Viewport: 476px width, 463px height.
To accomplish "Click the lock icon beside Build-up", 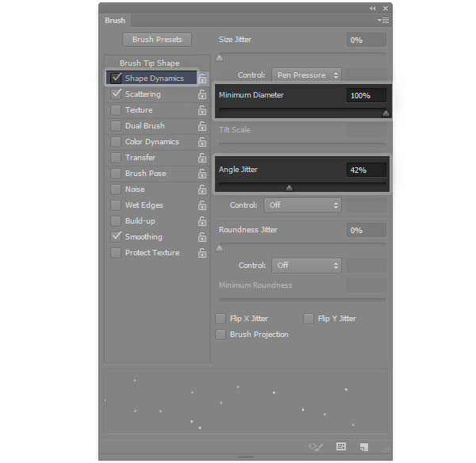I will click(202, 221).
